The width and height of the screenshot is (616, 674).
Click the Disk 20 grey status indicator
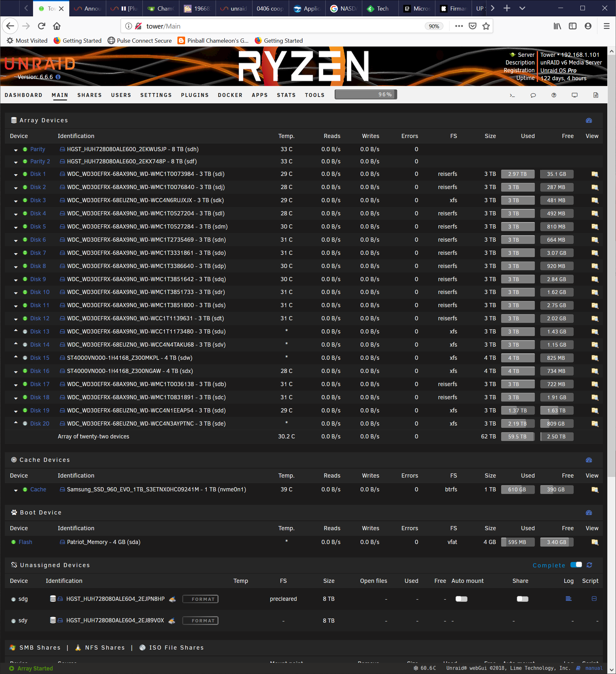coord(25,424)
